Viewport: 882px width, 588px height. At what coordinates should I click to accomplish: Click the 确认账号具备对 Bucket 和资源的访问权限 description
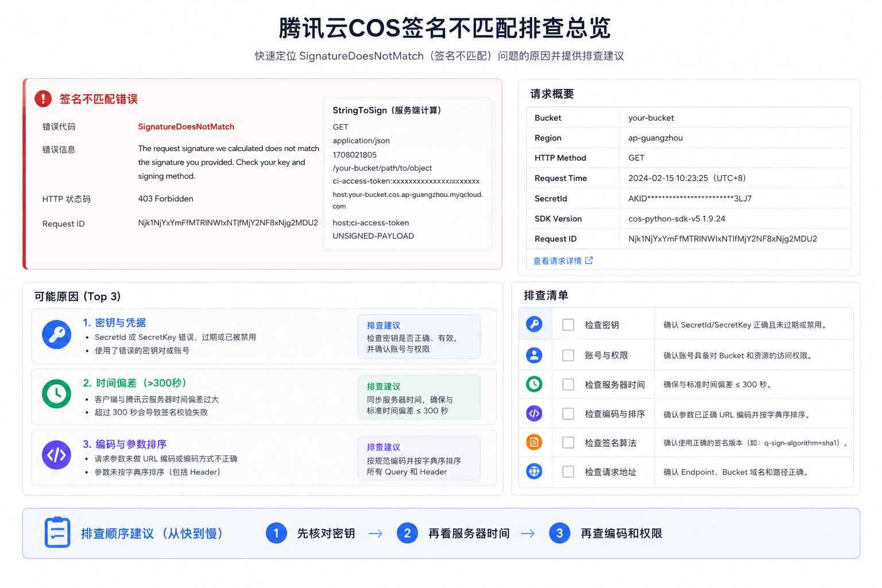point(739,355)
